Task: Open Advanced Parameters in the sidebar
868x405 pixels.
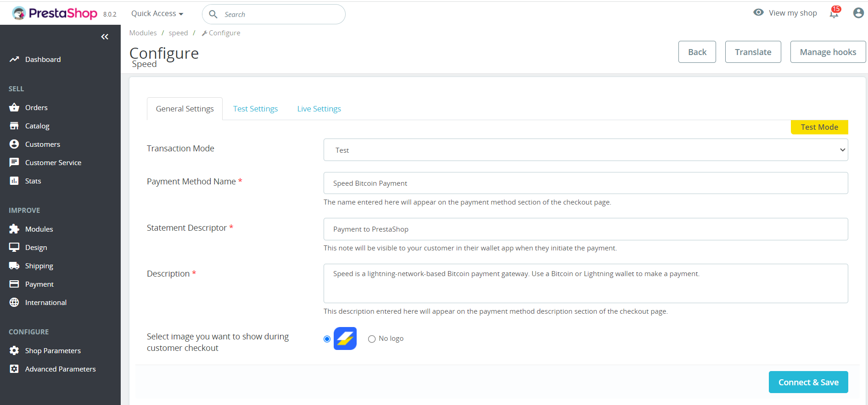Action: pos(60,369)
